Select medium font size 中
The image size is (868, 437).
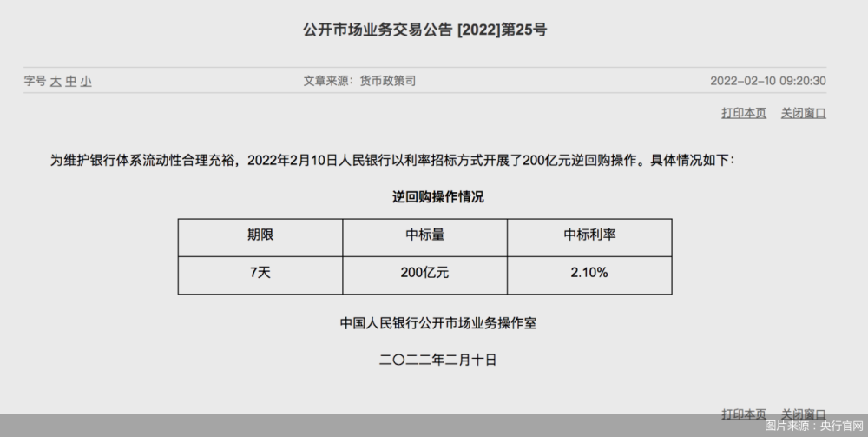(x=71, y=82)
